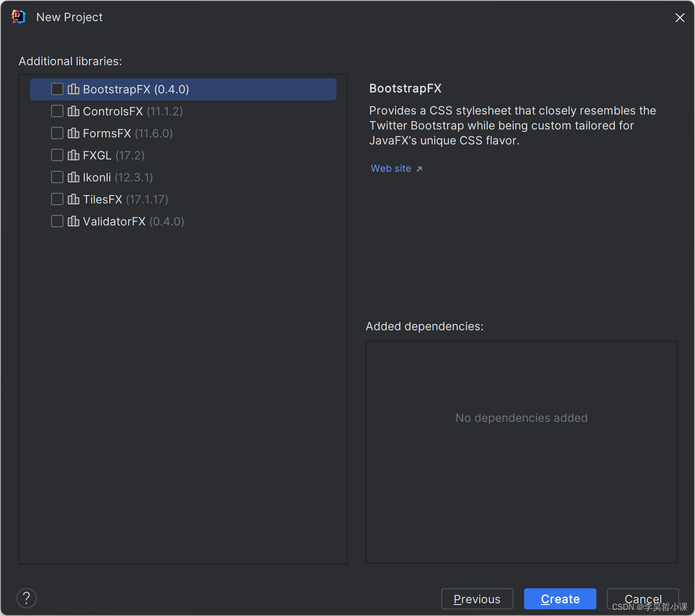This screenshot has width=695, height=616.
Task: Check the BootstrapFX library checkbox
Action: click(x=57, y=89)
